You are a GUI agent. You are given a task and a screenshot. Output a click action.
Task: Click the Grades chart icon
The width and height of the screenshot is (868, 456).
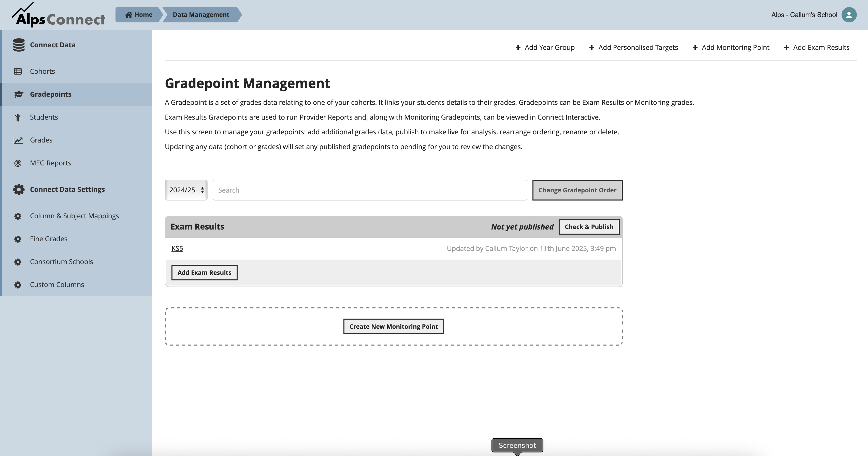[x=18, y=140]
